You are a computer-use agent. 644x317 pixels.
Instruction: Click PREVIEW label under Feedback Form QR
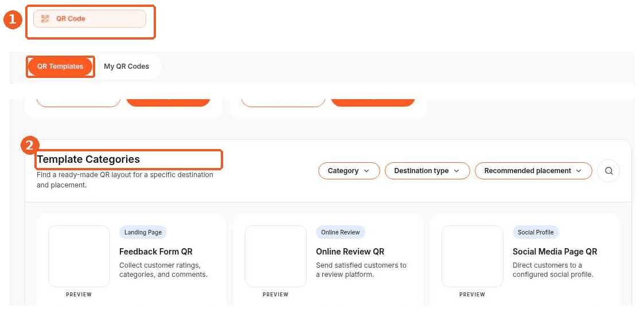tap(79, 295)
